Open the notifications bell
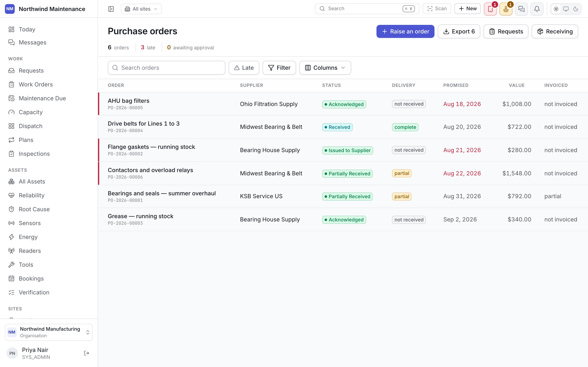Screen dimensions: 588x367 pyautogui.click(x=537, y=9)
